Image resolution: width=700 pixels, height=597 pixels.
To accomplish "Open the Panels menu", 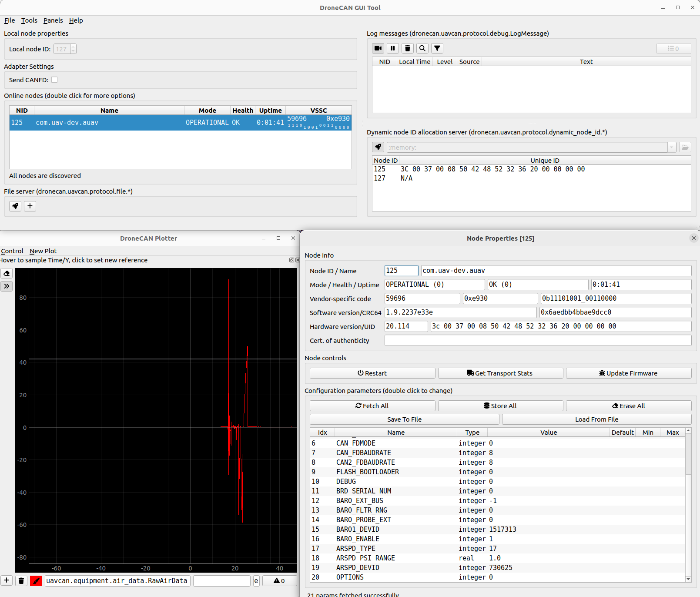I will pos(53,20).
